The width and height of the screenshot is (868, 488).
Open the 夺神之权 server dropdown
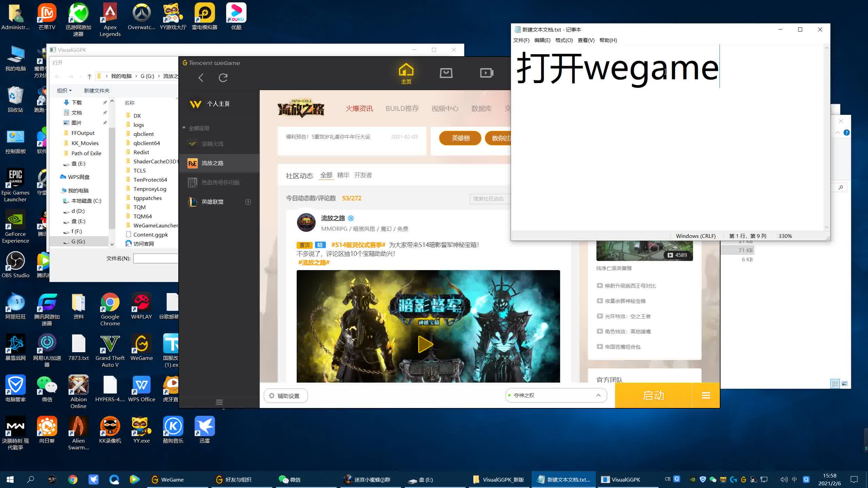(x=556, y=395)
